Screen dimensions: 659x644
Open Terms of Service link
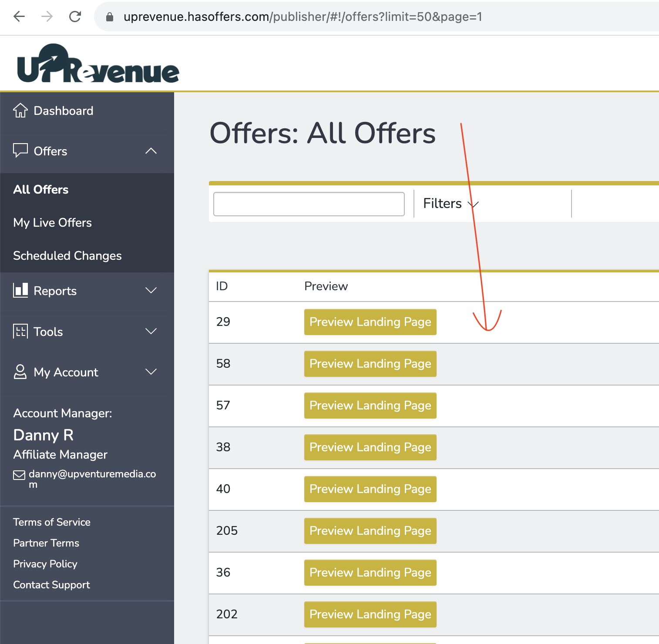pyautogui.click(x=52, y=522)
